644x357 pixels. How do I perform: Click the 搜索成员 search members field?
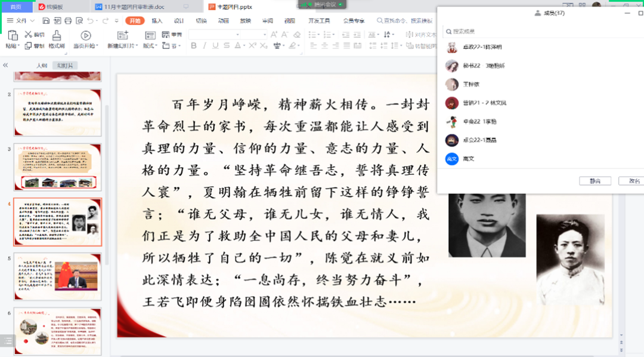[x=542, y=31]
